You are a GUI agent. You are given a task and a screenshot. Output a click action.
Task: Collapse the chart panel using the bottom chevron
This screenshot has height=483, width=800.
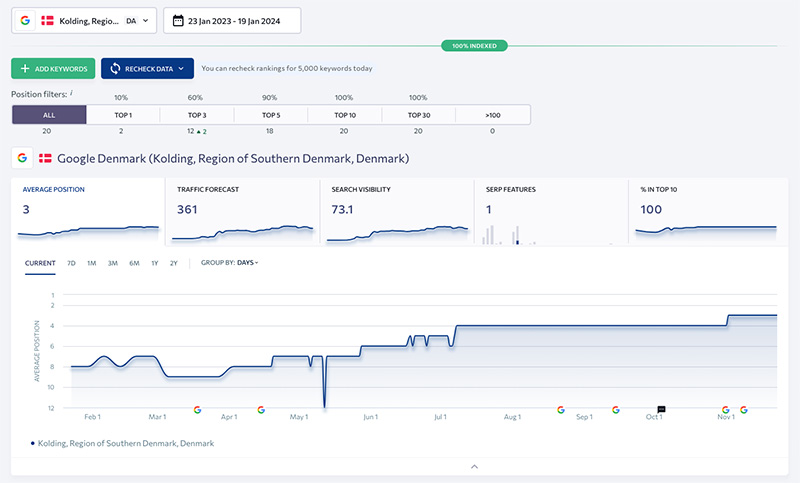[475, 466]
